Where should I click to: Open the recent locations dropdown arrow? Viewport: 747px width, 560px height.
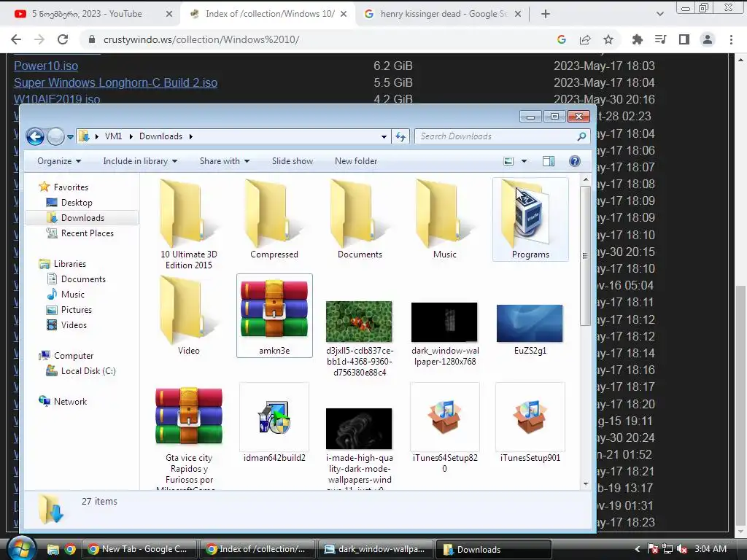(x=71, y=136)
